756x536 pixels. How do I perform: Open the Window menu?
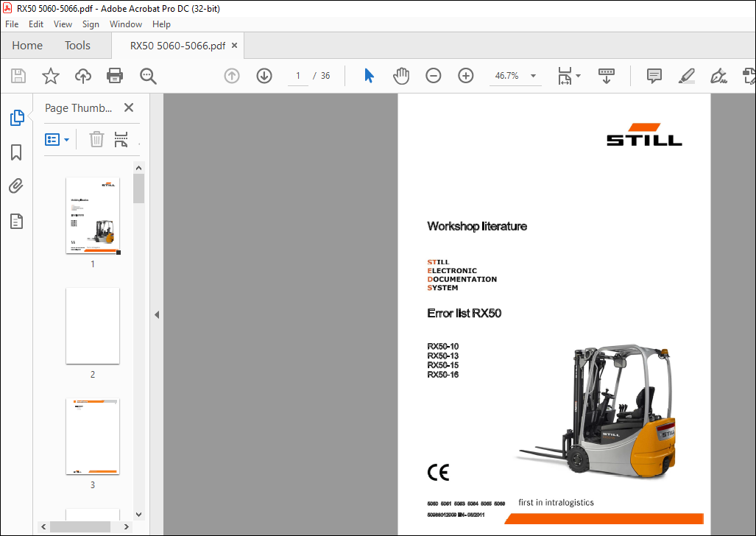pos(126,24)
